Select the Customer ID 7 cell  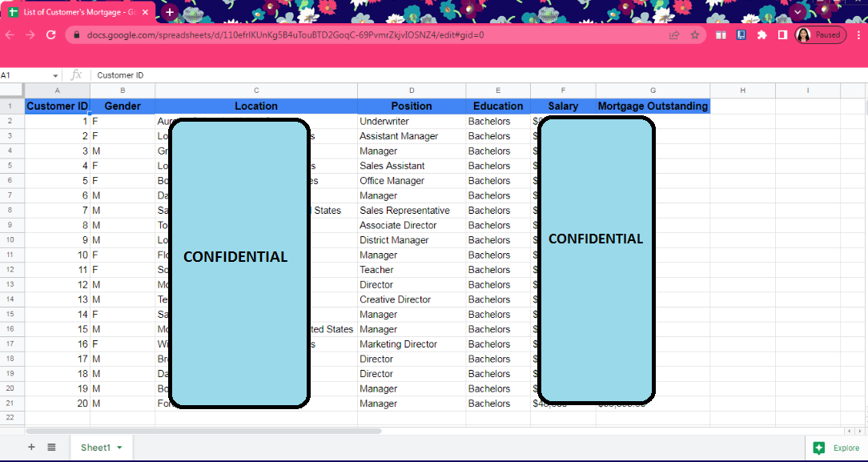(58, 211)
